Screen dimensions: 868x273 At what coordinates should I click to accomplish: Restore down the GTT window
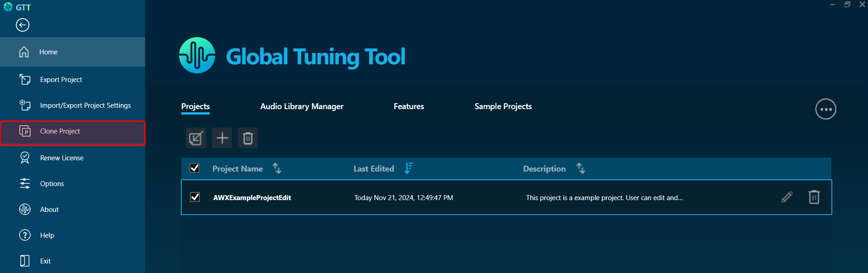point(847,5)
